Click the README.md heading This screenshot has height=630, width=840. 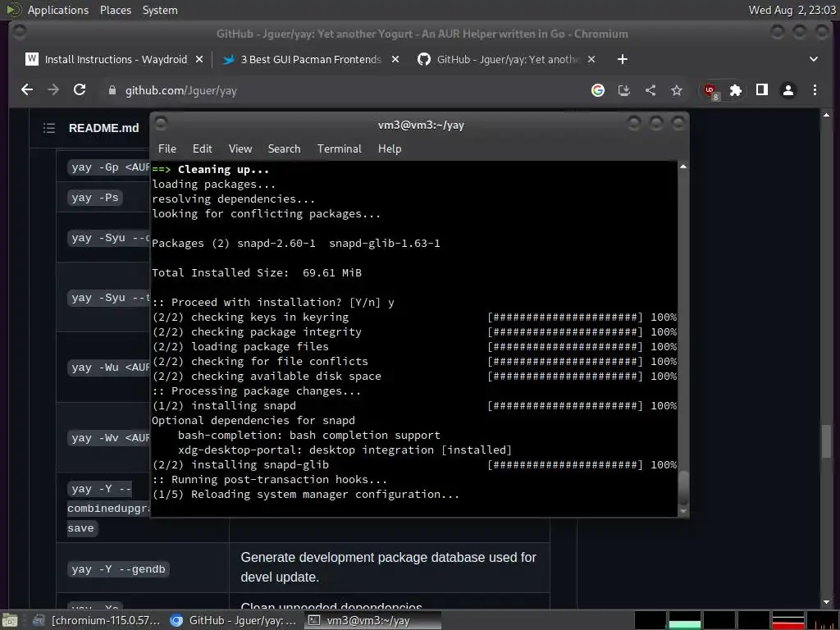(104, 128)
